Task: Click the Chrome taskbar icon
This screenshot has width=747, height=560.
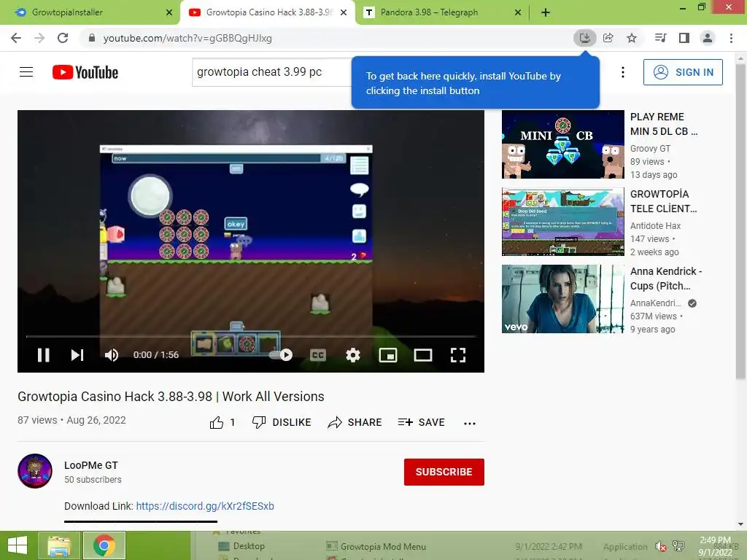Action: click(x=104, y=545)
